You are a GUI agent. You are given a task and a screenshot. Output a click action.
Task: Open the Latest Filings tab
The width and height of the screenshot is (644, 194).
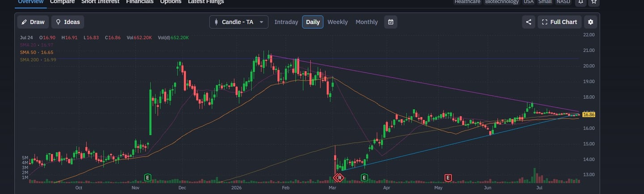click(x=206, y=2)
